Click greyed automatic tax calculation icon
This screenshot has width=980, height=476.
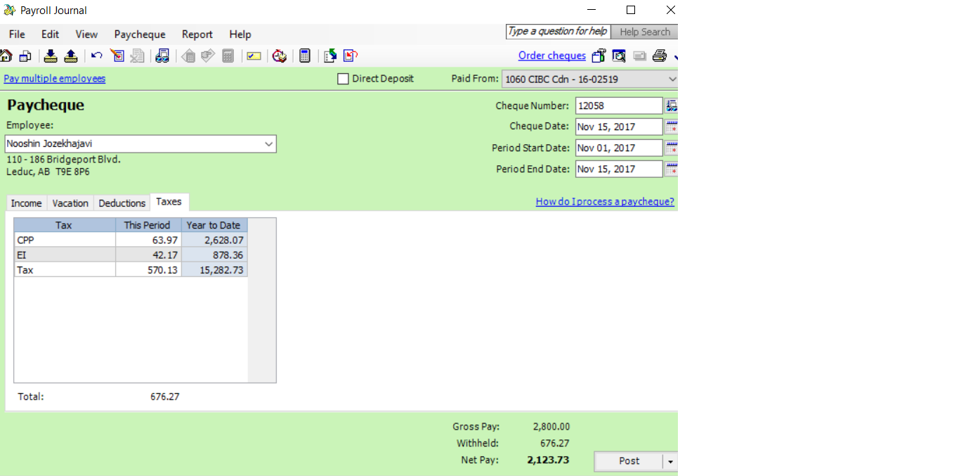(x=188, y=56)
